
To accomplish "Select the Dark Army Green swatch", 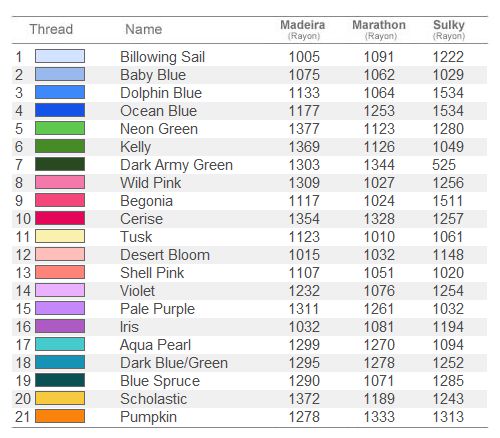I will tap(60, 164).
